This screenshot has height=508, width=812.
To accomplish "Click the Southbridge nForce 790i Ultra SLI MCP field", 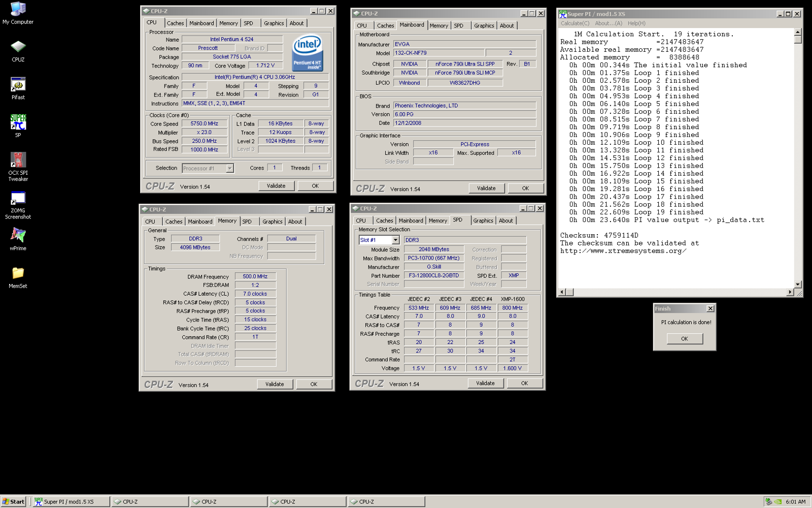I will (465, 73).
